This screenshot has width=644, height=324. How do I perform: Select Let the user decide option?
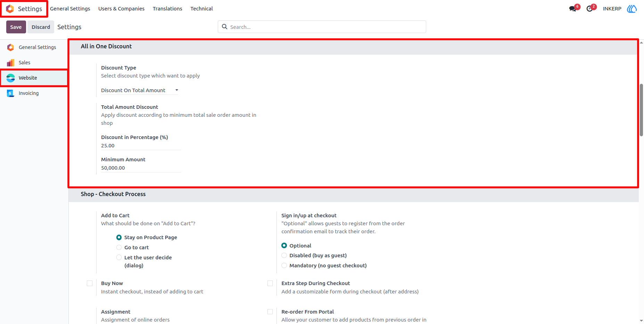click(x=119, y=258)
